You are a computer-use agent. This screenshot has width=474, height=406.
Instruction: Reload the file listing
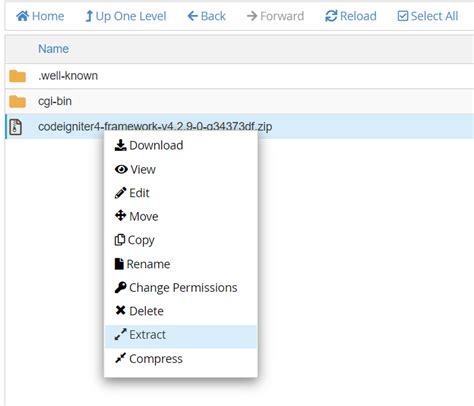point(351,16)
